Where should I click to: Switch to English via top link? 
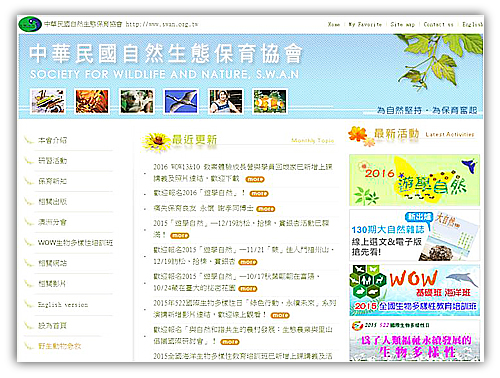(x=472, y=24)
